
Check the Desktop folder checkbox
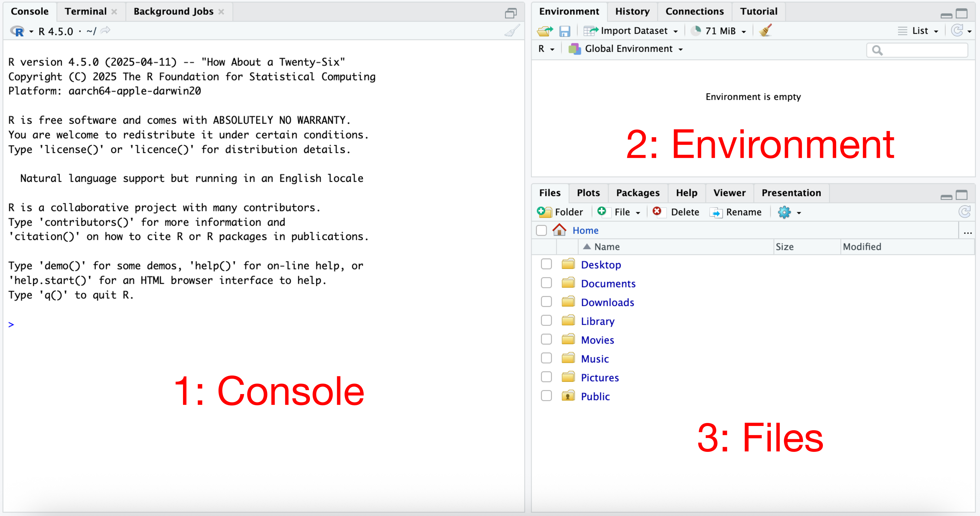[x=546, y=264]
